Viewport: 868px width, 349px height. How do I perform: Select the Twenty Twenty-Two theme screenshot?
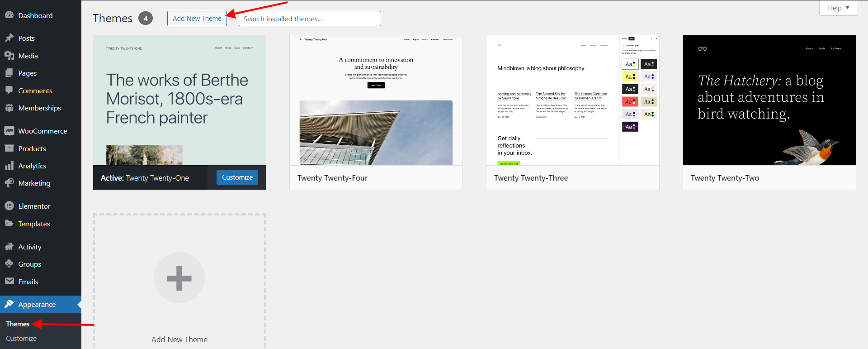pyautogui.click(x=769, y=100)
